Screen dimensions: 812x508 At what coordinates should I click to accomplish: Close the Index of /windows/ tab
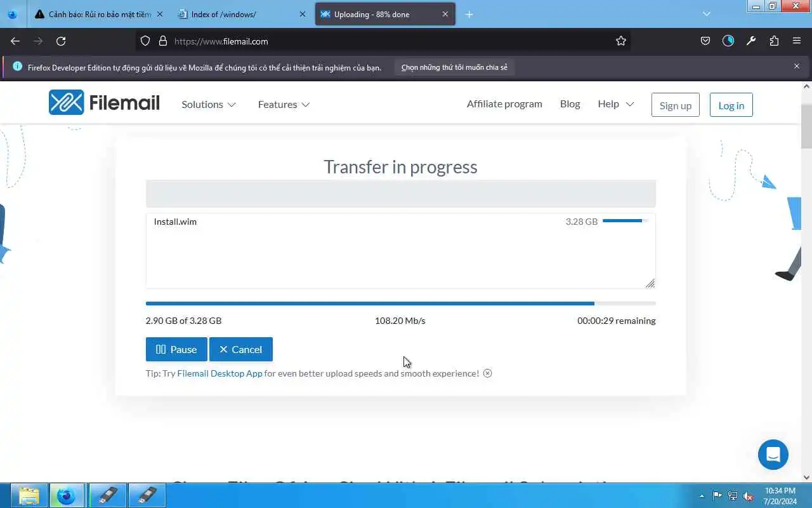(x=303, y=14)
